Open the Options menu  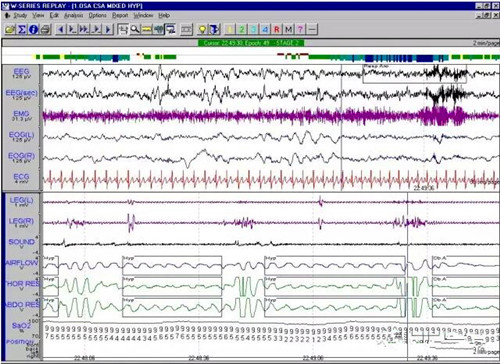click(97, 15)
